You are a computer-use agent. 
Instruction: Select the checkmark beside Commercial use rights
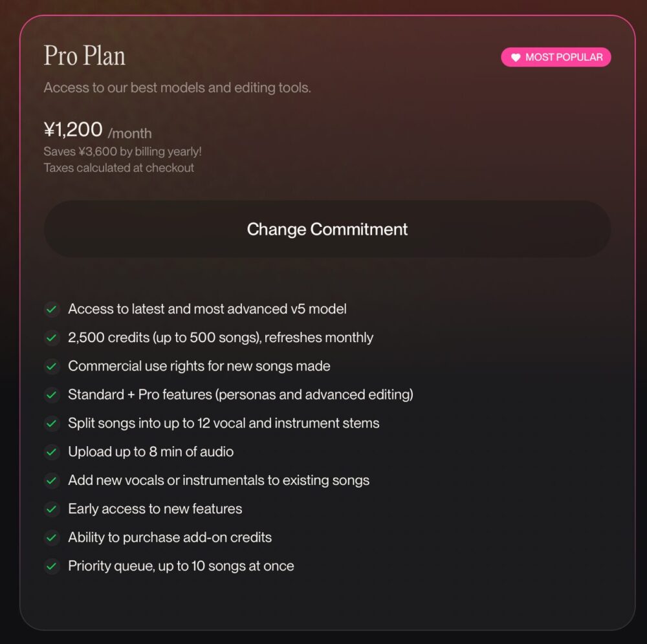52,367
